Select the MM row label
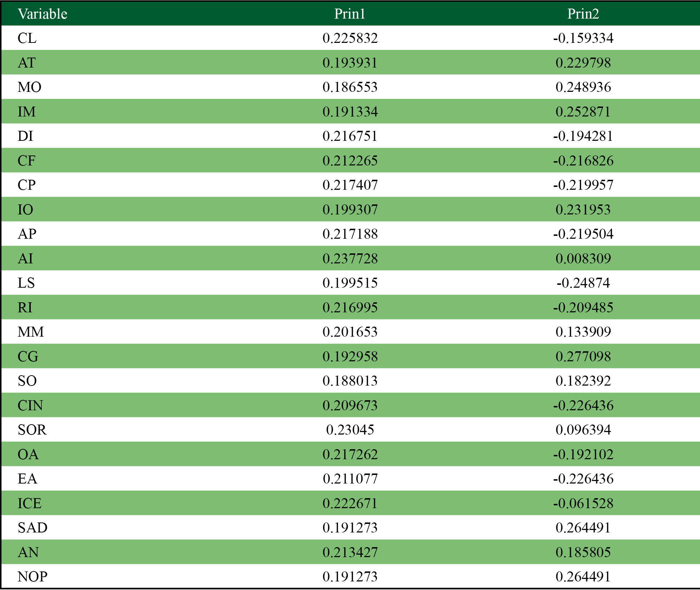Viewport: 700px width, 590px height. [31, 332]
